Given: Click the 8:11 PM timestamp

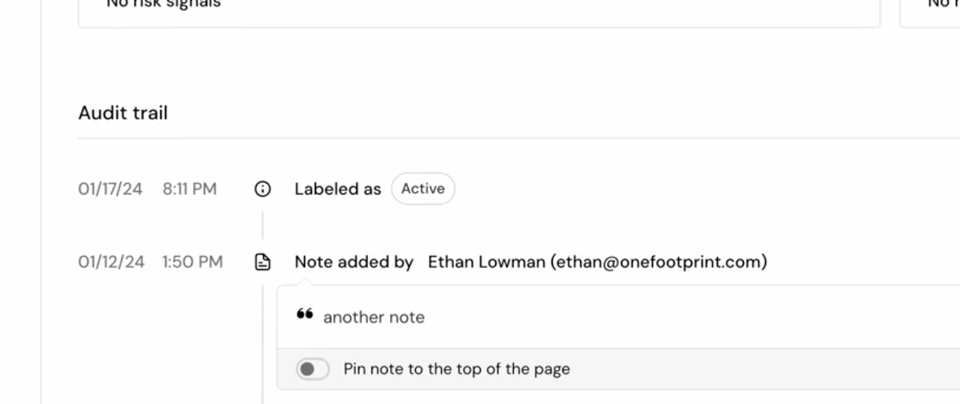Looking at the screenshot, I should pyautogui.click(x=189, y=189).
